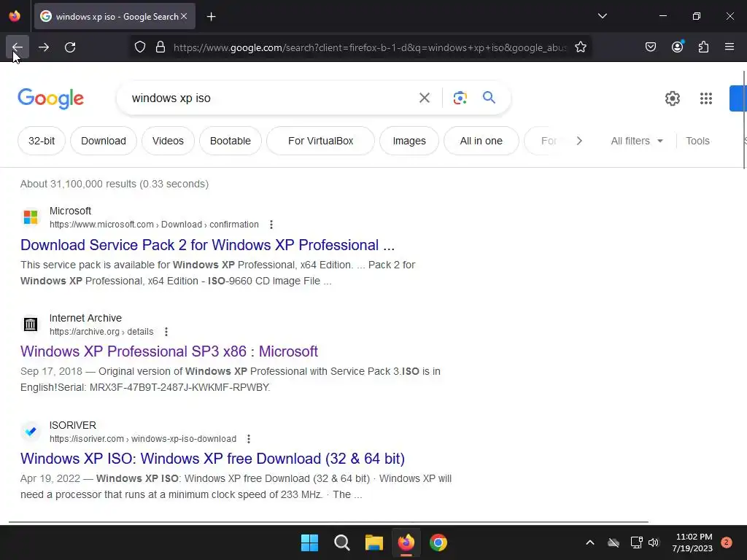The image size is (747, 560).
Task: Open the Save to Pocket icon
Action: pyautogui.click(x=651, y=47)
